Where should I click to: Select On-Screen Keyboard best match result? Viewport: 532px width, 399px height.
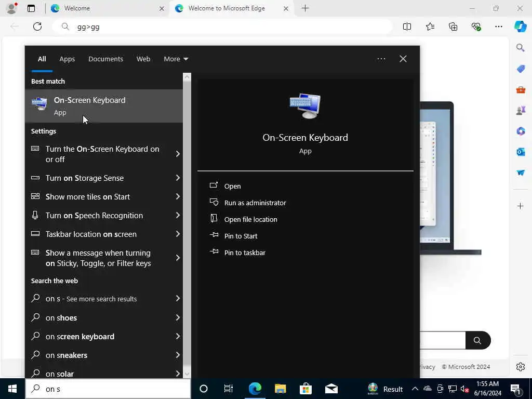point(104,106)
